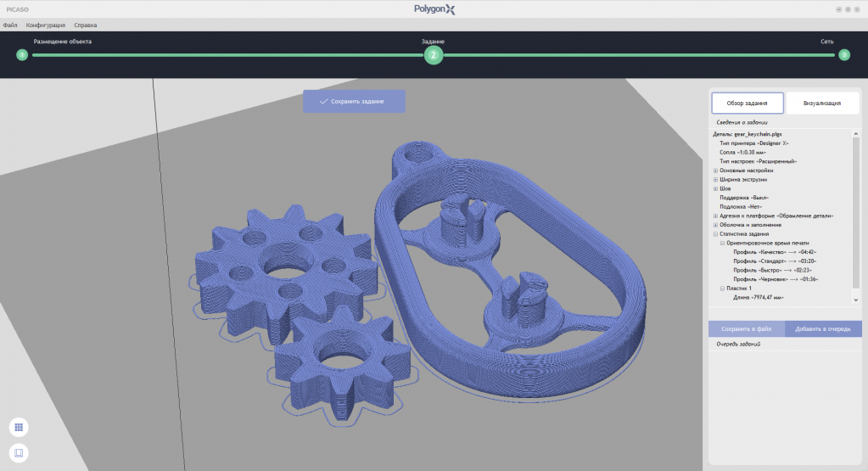Click the print platform view icon
Screen dimensions: 868x471
(x=19, y=453)
